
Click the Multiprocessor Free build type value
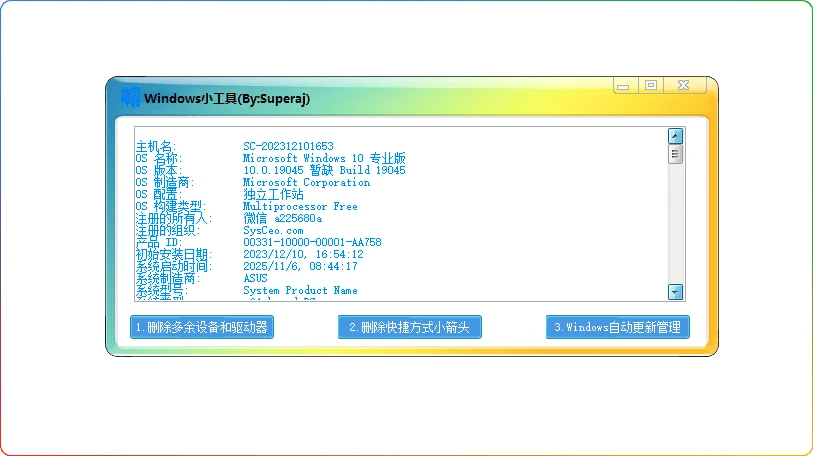pos(300,207)
